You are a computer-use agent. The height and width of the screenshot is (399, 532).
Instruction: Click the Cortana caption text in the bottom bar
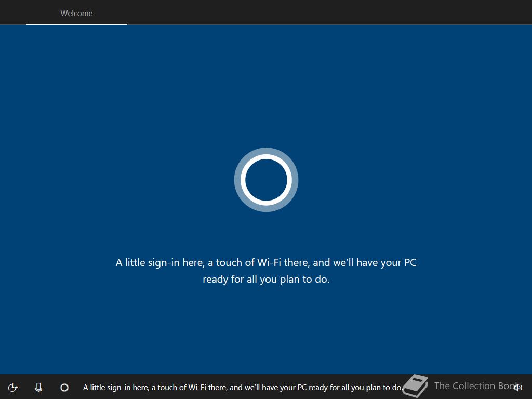(243, 388)
